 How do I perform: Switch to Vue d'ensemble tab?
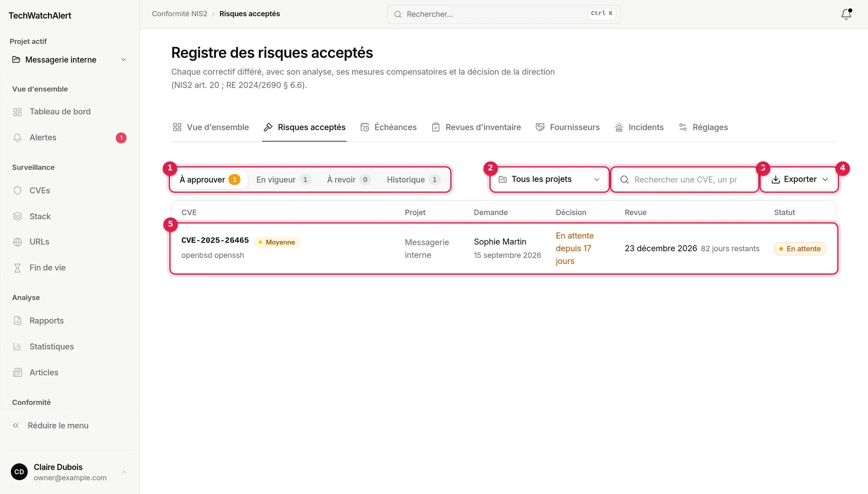pos(211,127)
